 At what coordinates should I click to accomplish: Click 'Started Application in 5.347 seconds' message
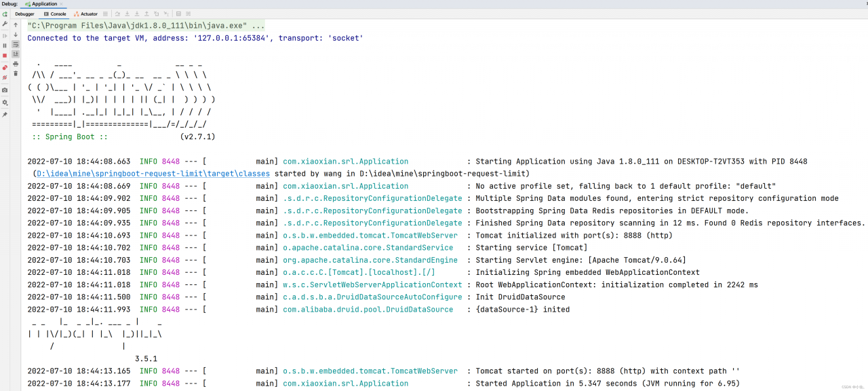click(x=608, y=384)
